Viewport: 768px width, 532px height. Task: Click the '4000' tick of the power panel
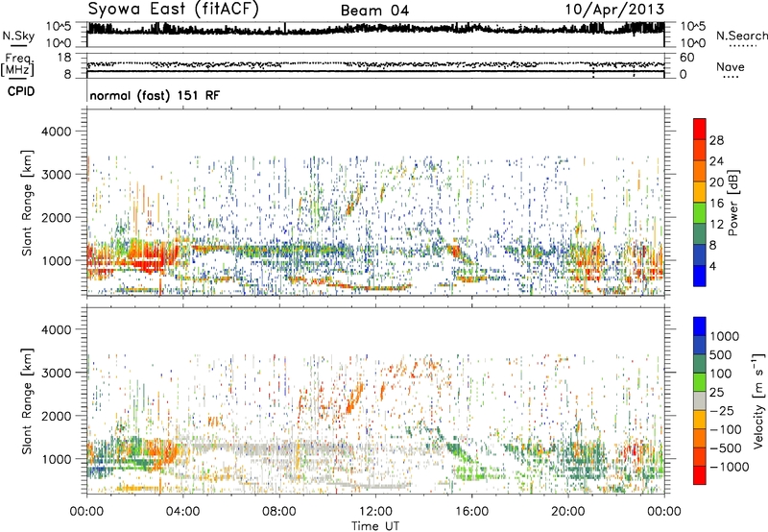coord(56,132)
